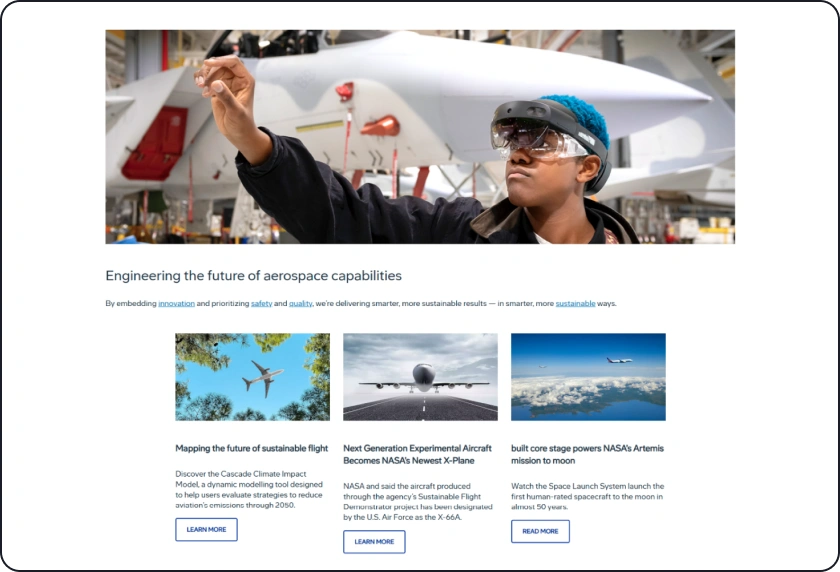This screenshot has height=572, width=840.
Task: Open 'Mapping the future of sustainable flight' headline
Action: pos(252,448)
